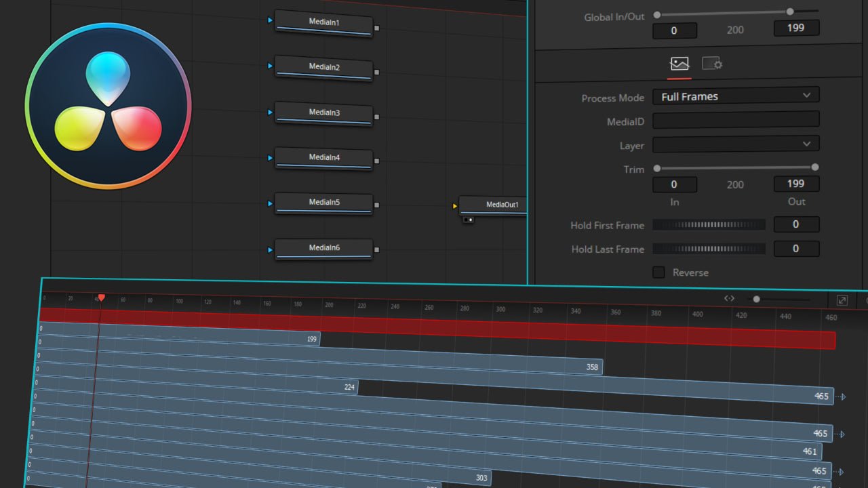Click the Trim In value field
Screen dimensions: 868x488
pyautogui.click(x=674, y=184)
